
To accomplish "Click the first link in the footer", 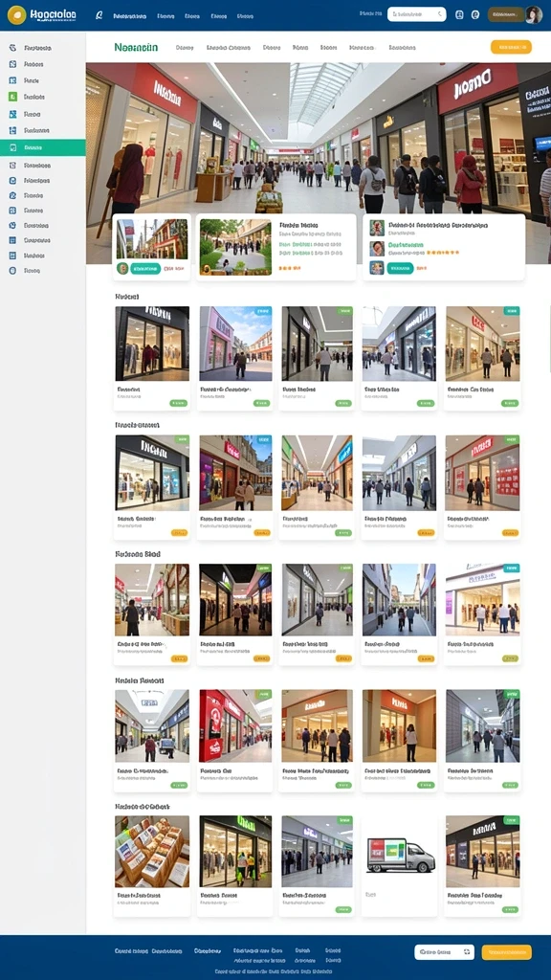I will click(131, 950).
